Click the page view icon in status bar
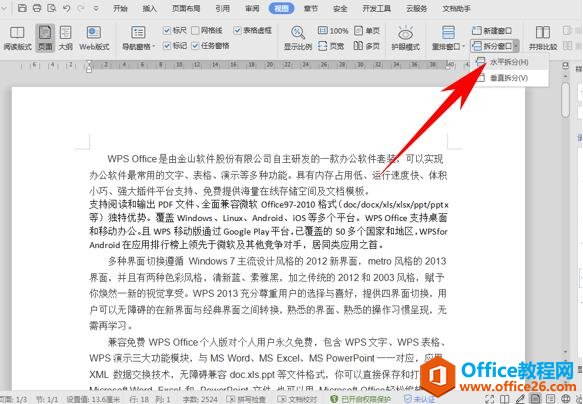Viewport: 583px width, 404px height. [x=535, y=399]
